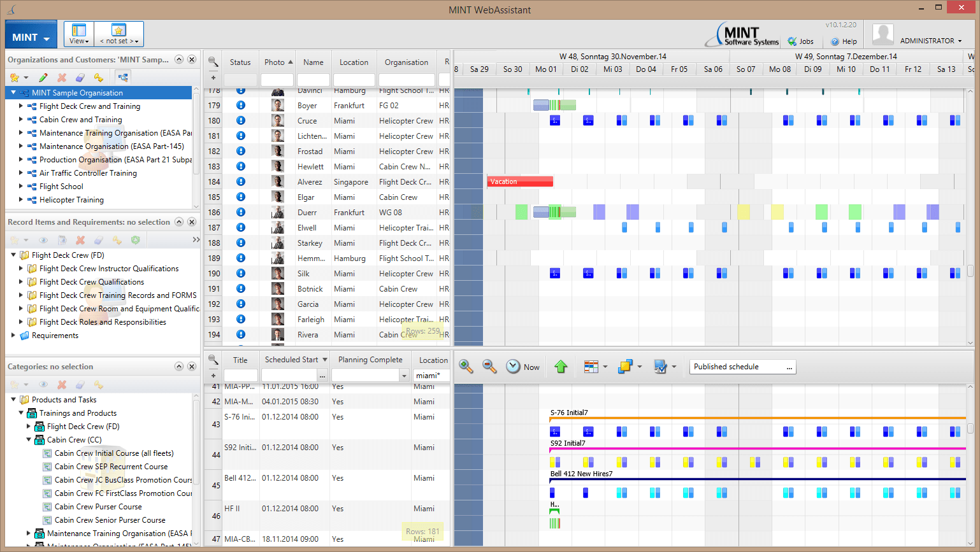Screen dimensions: 980x552
Task: Click search magnifier icon above Status column
Action: pos(213,62)
